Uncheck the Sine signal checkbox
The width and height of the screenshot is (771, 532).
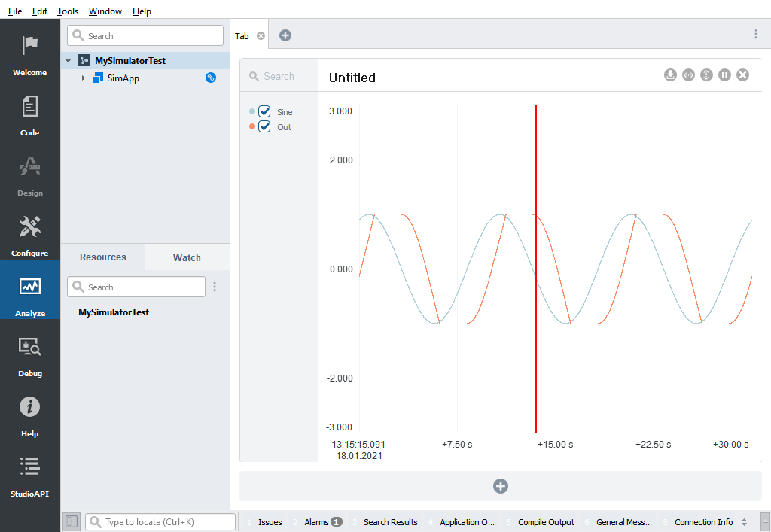[x=264, y=111]
